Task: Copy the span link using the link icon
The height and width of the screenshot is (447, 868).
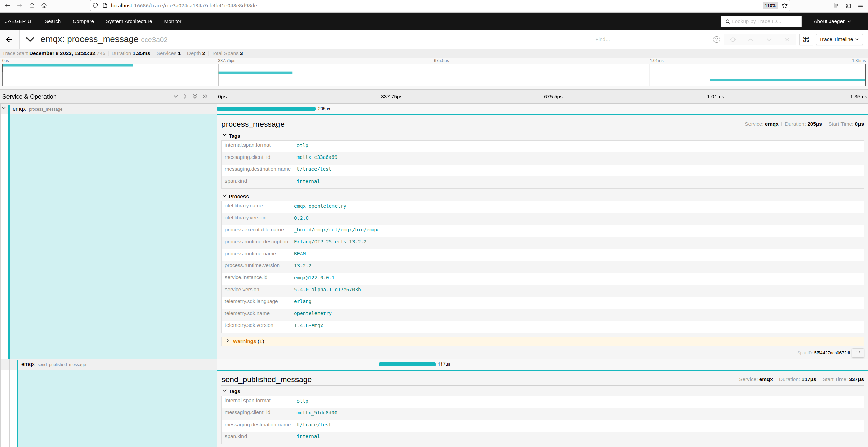Action: tap(858, 353)
